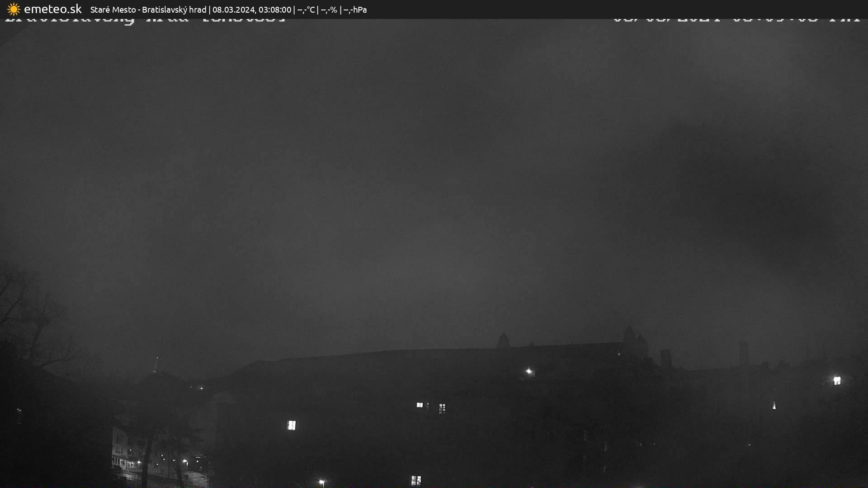Screen dimensions: 868x488
Task: Click the --,-°C temperature reading
Action: click(306, 9)
